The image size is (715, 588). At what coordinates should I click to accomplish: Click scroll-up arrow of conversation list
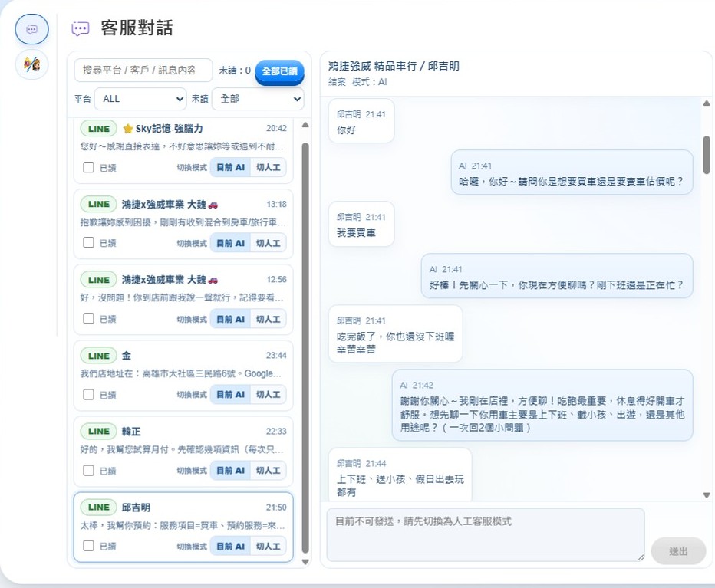[305, 125]
